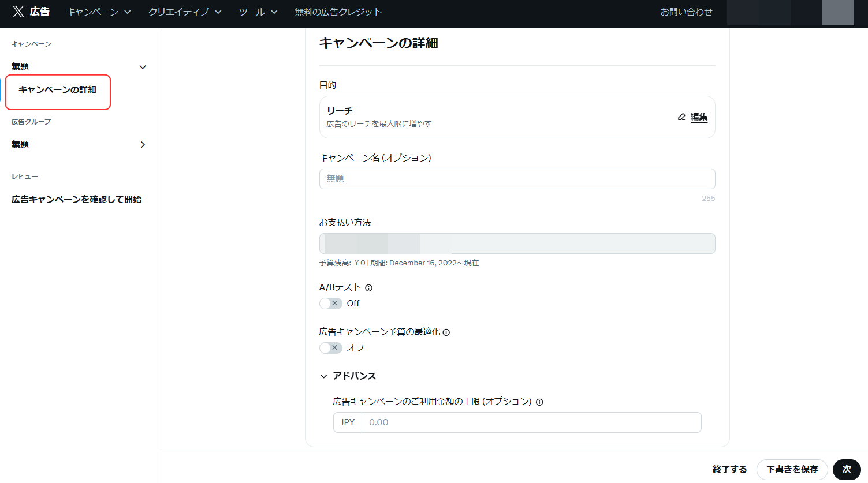Save draft with 下書きを保存 button
Screen dimensions: 868x483
click(792, 469)
